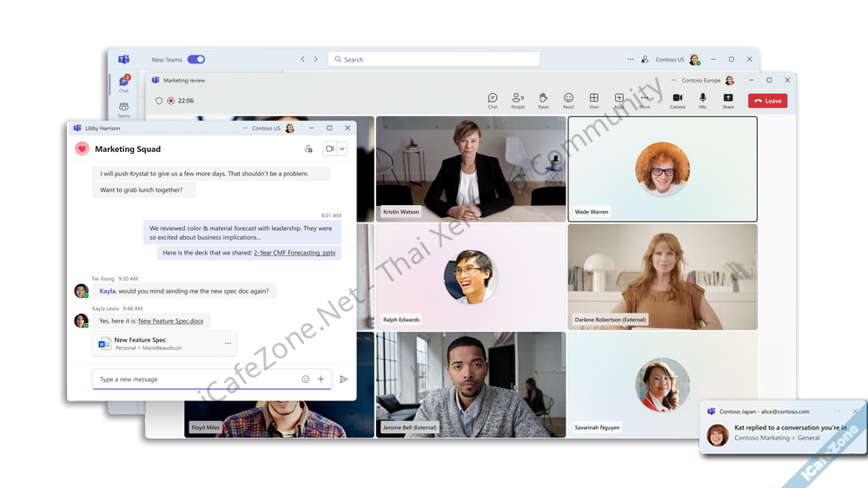This screenshot has height=488, width=868.
Task: Click the Search box at top
Action: tap(434, 60)
